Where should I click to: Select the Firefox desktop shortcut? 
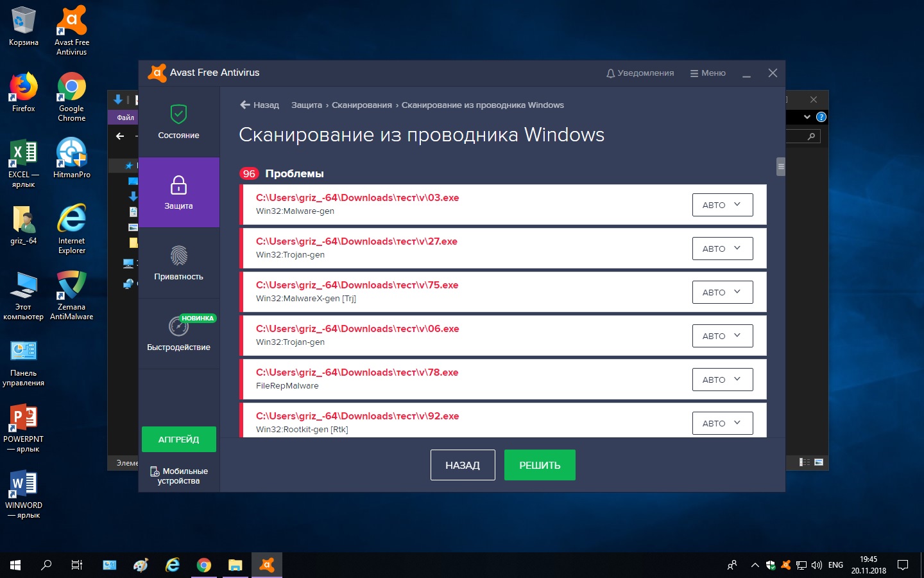click(24, 92)
